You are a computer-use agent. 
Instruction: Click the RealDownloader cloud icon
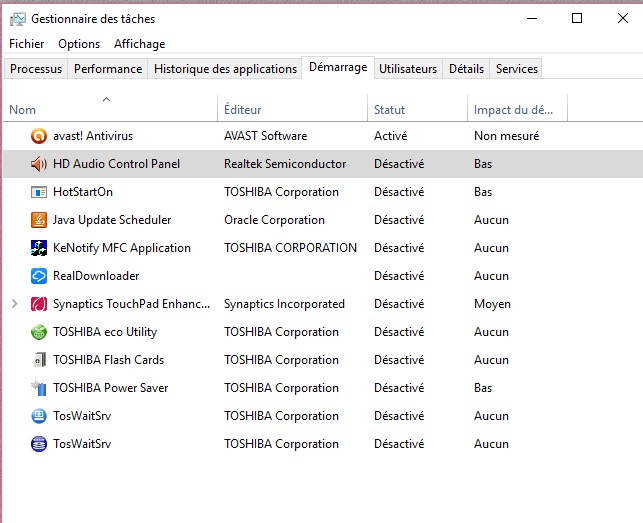[39, 276]
